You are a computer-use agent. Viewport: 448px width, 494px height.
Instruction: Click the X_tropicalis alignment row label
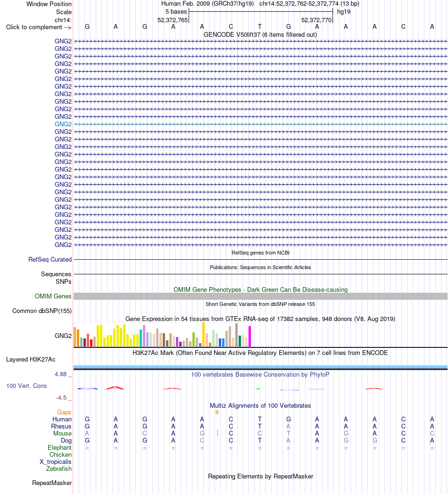pos(56,462)
